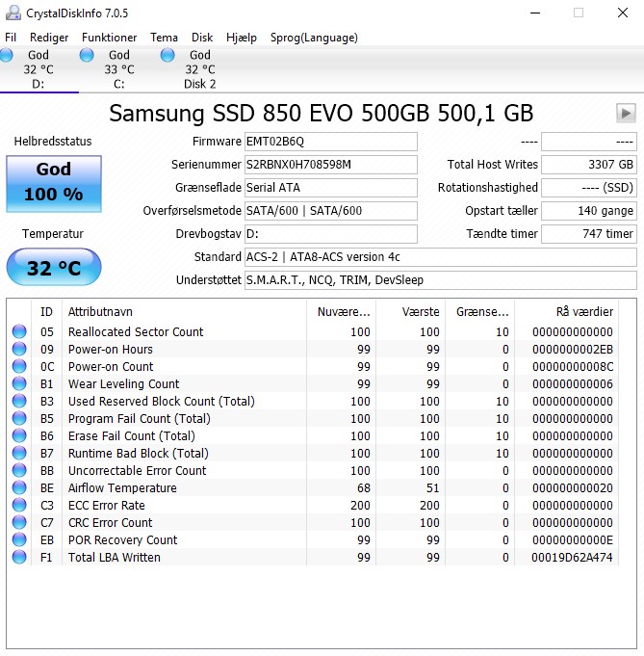This screenshot has width=644, height=656.
Task: Open the Funktioner menu
Action: point(109,38)
